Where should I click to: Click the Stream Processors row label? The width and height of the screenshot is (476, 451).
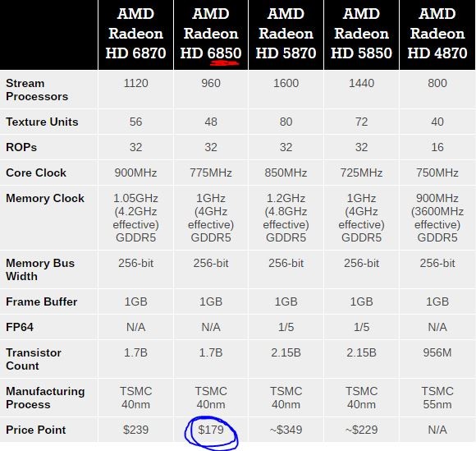click(37, 90)
